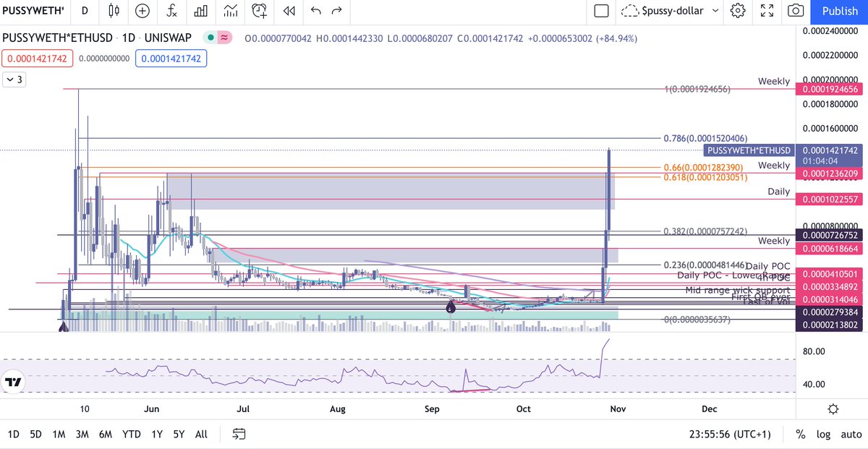Toggle auto scale mode

click(x=850, y=435)
